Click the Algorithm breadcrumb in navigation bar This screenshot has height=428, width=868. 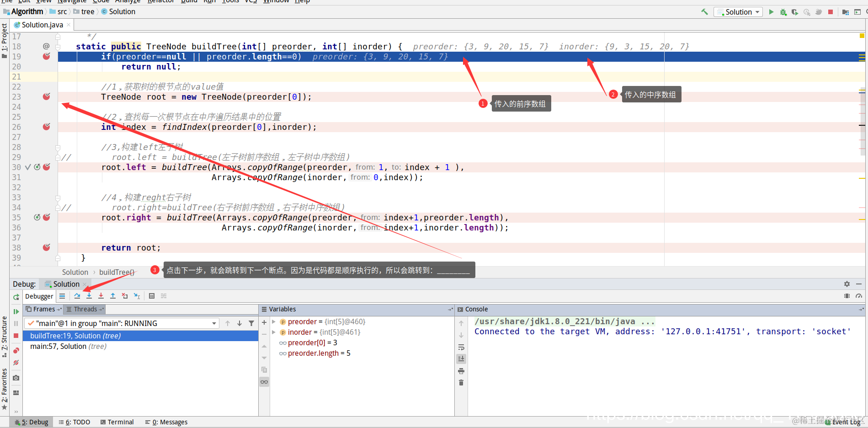27,11
